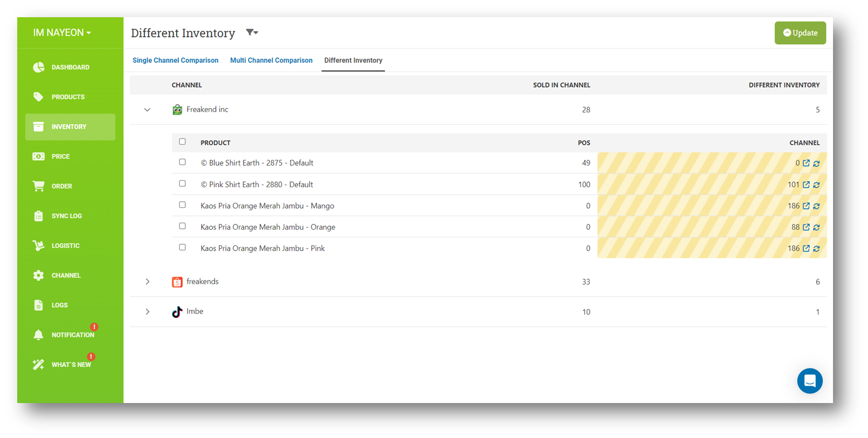Viewport: 868px width, 438px height.
Task: Open the NOTIFICATION menu label
Action: pyautogui.click(x=73, y=335)
